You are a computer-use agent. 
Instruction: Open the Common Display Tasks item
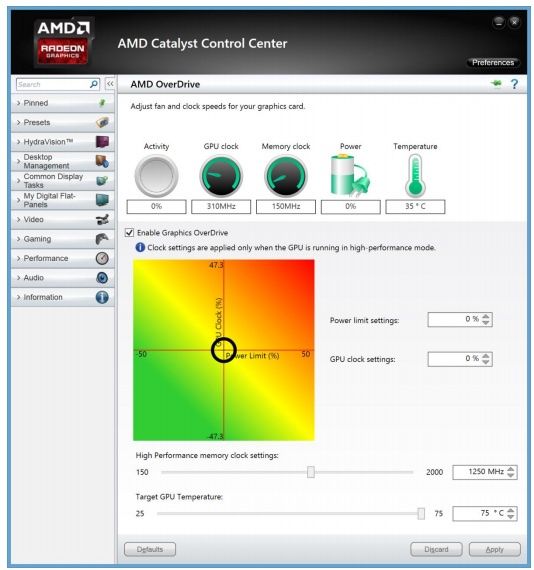coord(63,181)
